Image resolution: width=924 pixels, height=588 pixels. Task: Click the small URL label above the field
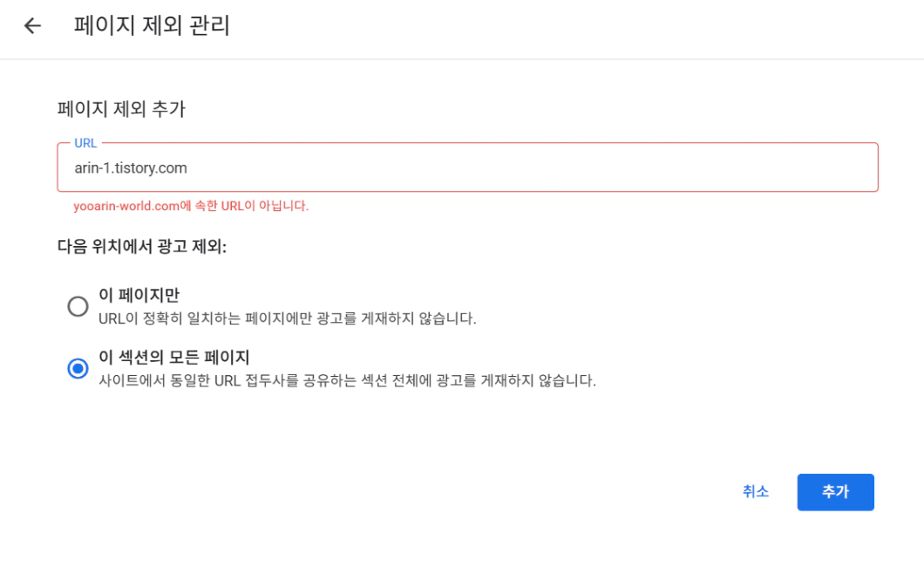point(85,143)
